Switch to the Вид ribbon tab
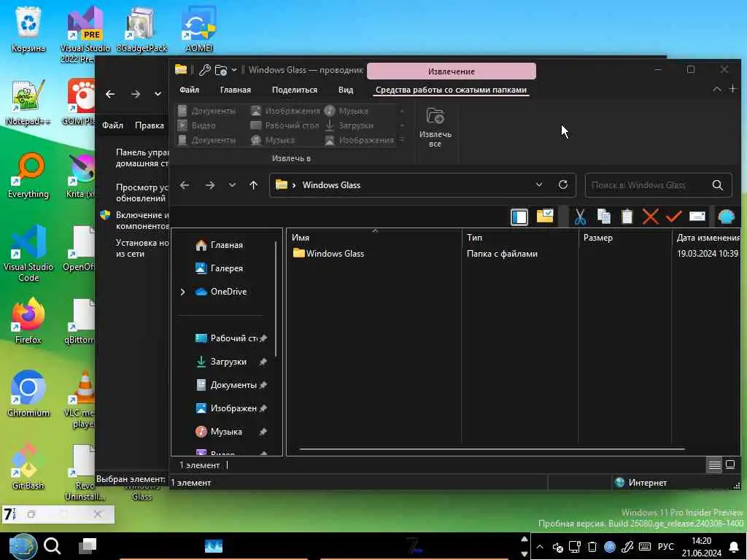This screenshot has width=747, height=560. (x=346, y=90)
